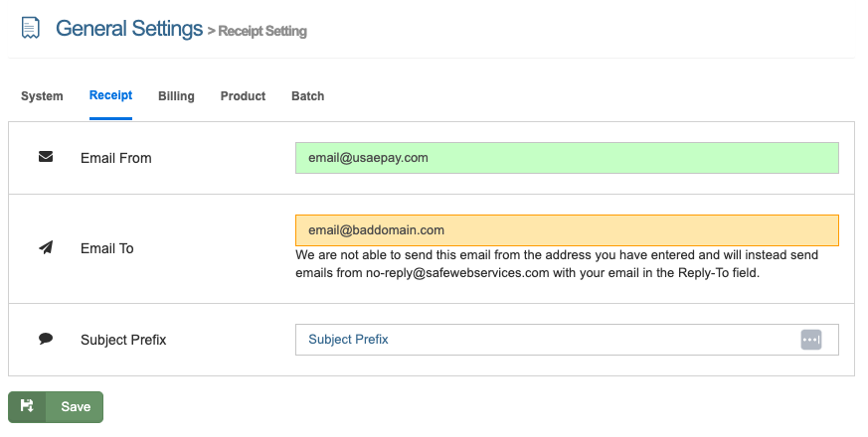Focus the orange Email To input field
Screen dimensions: 868x437
pyautogui.click(x=567, y=230)
